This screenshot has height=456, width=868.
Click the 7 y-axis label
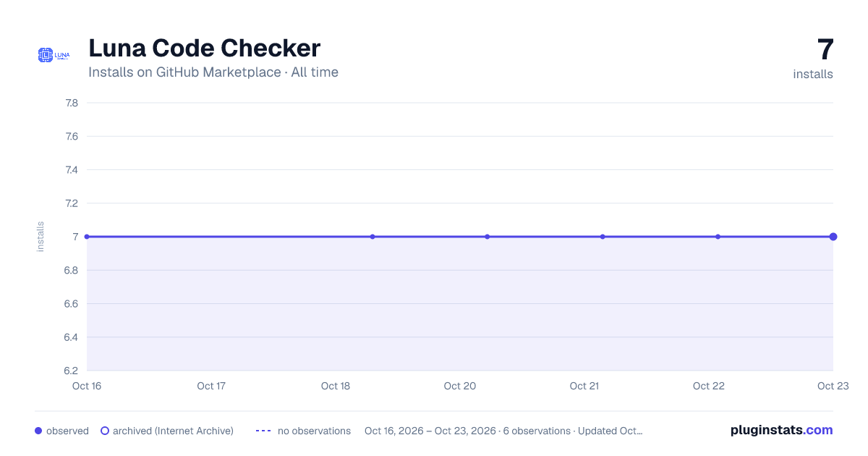click(75, 237)
